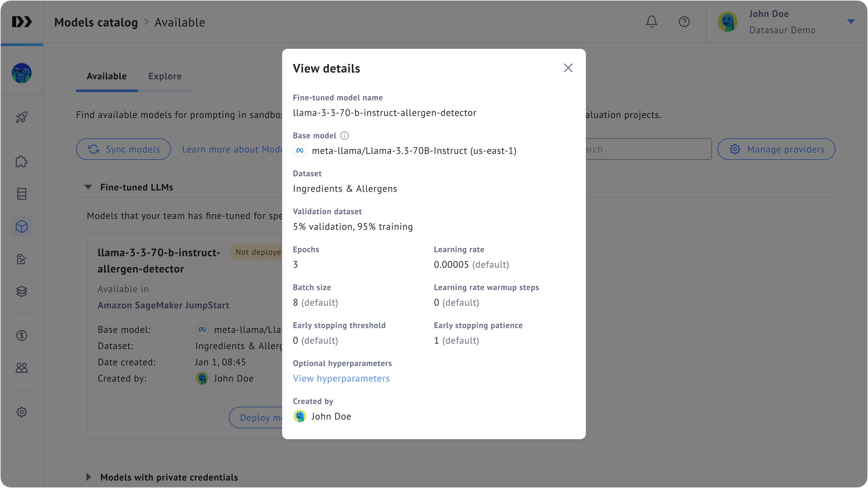Click the View hyperparameters link
Screen dimensions: 868x488
point(341,379)
